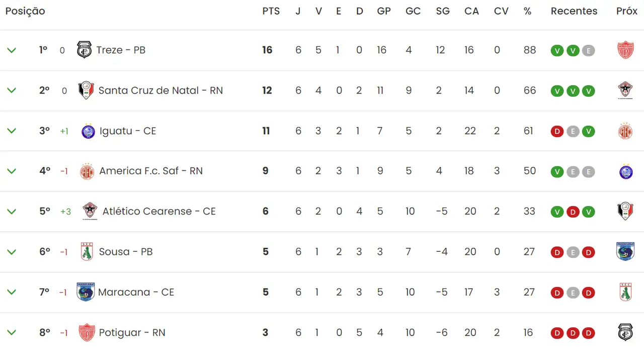Click first red D badge in Iguatu row
644x349 pixels.
point(557,131)
